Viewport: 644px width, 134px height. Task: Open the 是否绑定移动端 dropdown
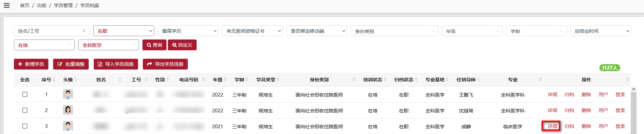coord(317,31)
